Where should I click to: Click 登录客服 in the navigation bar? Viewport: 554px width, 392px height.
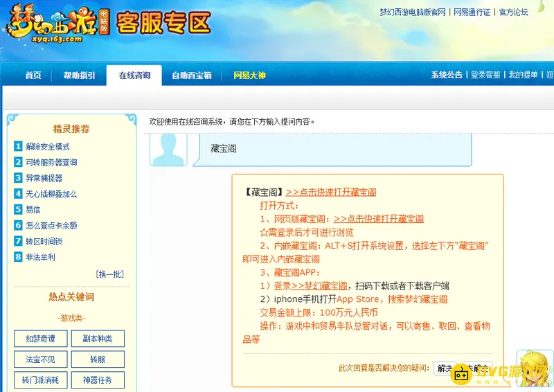(485, 75)
